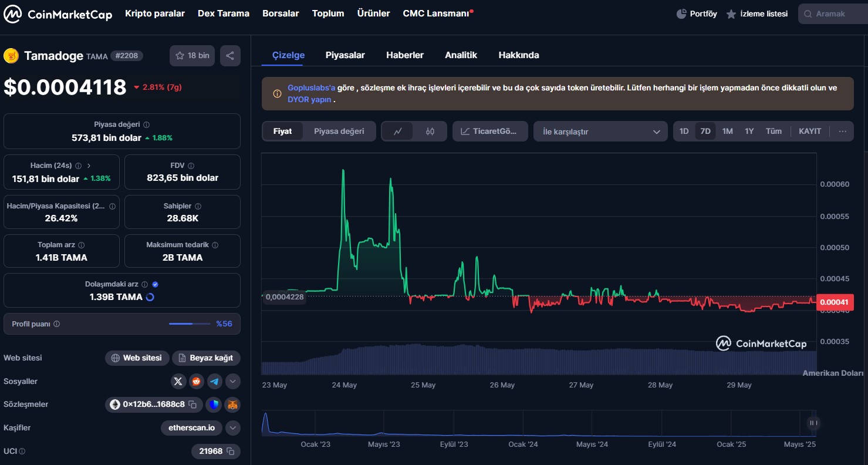Screen dimensions: 868x465
Task: Follow the Gopluslabs'a link
Action: click(311, 88)
